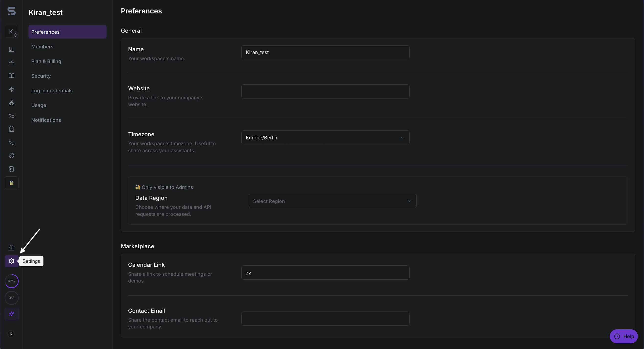The image size is (644, 349).
Task: Open the puzzle piece integrations icon
Action: pyautogui.click(x=11, y=156)
